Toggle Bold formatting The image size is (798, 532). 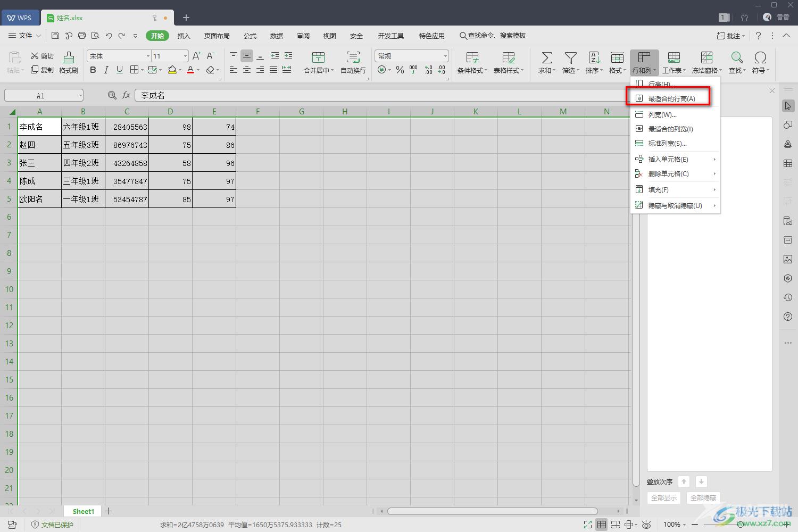(93, 70)
